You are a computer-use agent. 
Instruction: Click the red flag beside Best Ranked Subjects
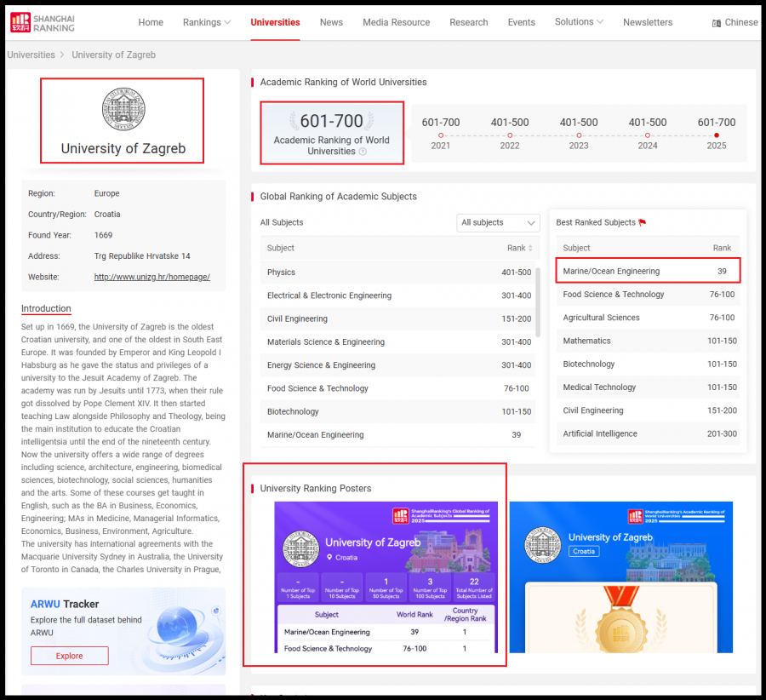tap(643, 223)
